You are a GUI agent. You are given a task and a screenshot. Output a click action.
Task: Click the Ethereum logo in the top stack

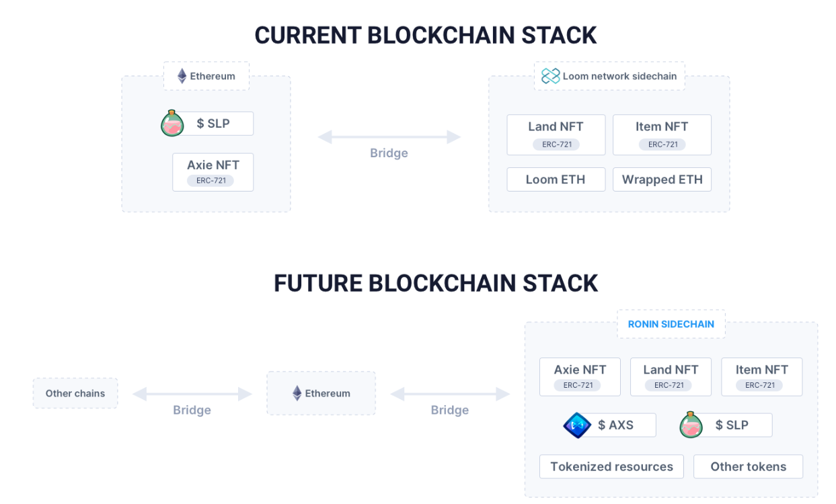182,76
